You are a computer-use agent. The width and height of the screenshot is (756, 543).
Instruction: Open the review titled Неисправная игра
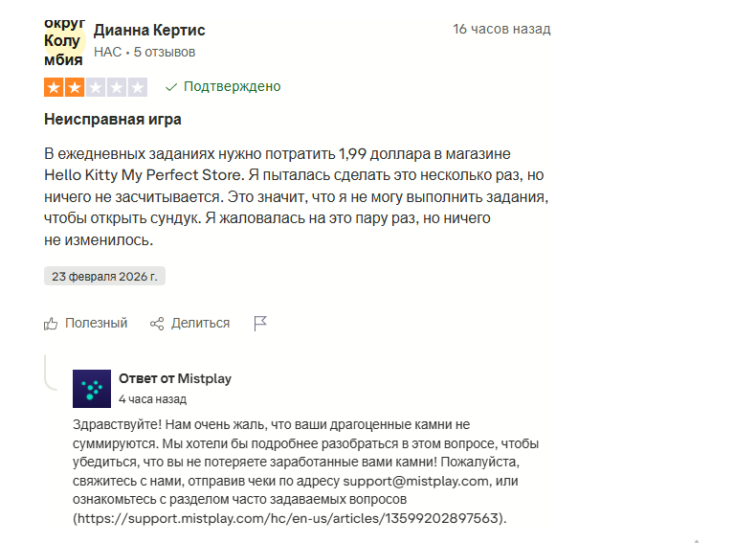click(x=113, y=120)
